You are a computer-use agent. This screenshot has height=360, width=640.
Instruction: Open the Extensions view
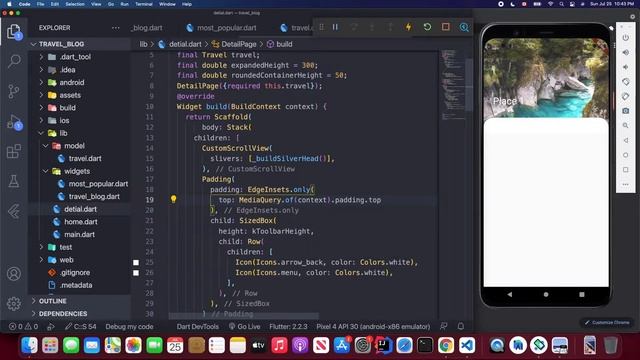pyautogui.click(x=14, y=151)
